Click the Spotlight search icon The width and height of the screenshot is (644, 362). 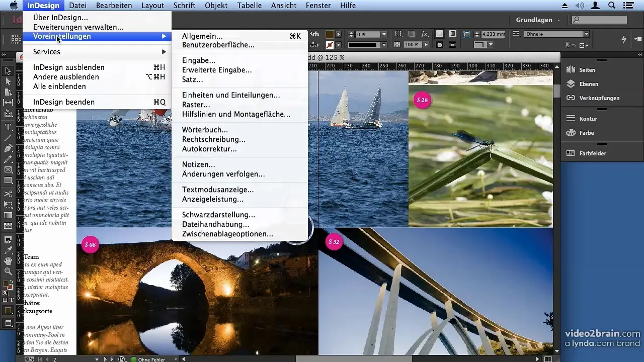612,6
